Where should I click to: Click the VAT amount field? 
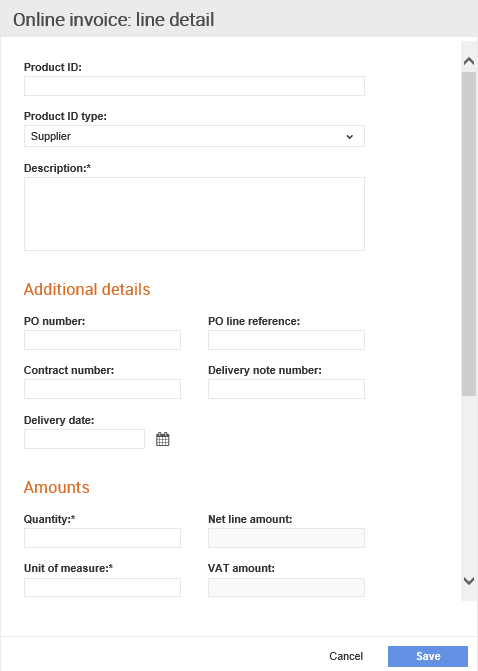[286, 587]
